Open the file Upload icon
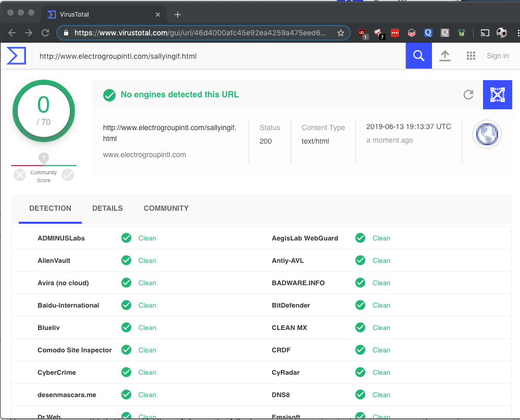This screenshot has width=520, height=420. (x=445, y=55)
